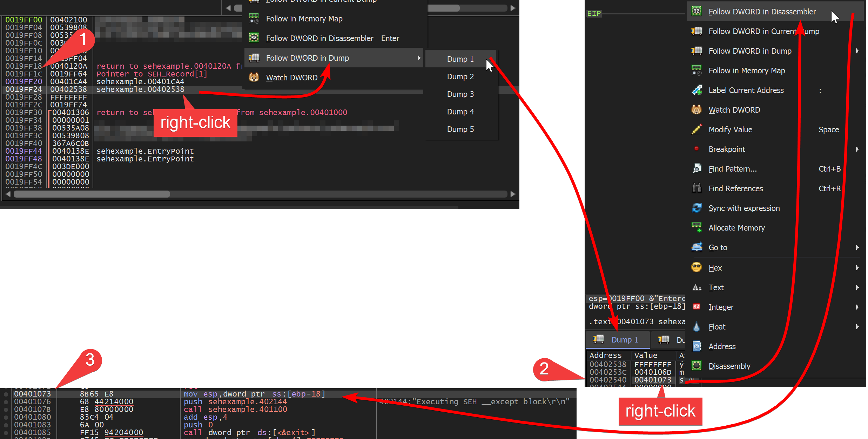Select the Disassembly menu entry
The height and width of the screenshot is (439, 868).
tap(729, 366)
